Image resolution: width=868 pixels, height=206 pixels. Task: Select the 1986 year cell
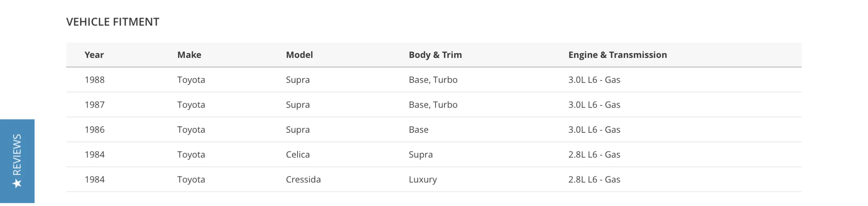coord(94,130)
